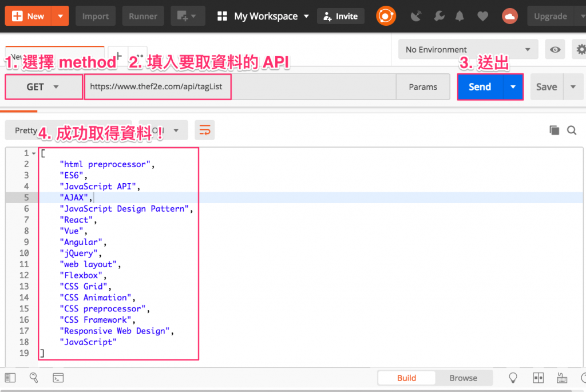Image resolution: width=586 pixels, height=392 pixels.
Task: Open the satellite interceptor icon
Action: pyautogui.click(x=415, y=16)
